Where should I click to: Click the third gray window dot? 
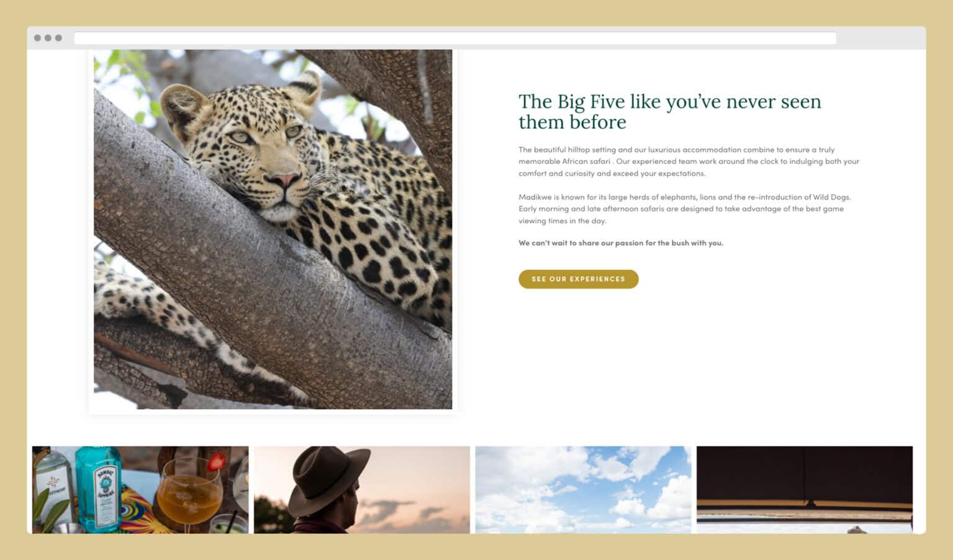pos(58,38)
